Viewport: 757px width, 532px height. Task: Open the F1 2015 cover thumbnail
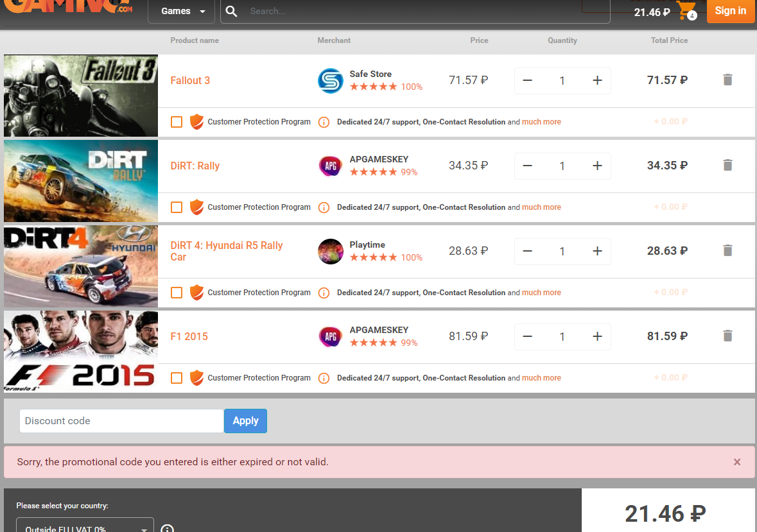pos(81,352)
